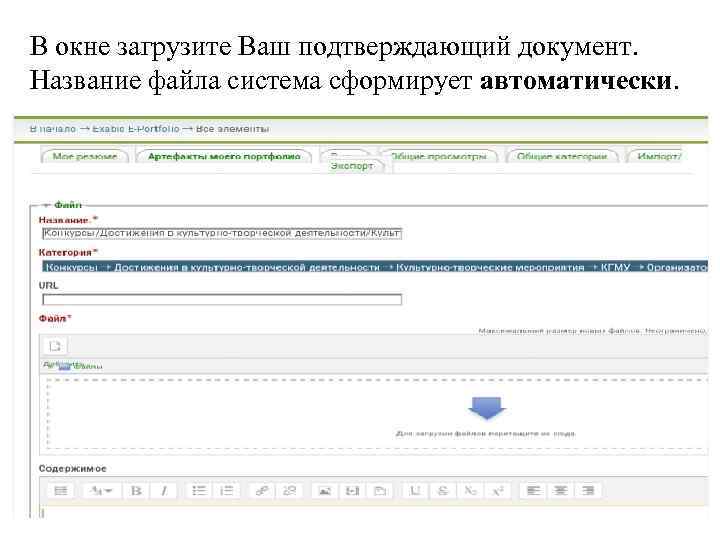Insert unordered bullet list

[x=199, y=490]
